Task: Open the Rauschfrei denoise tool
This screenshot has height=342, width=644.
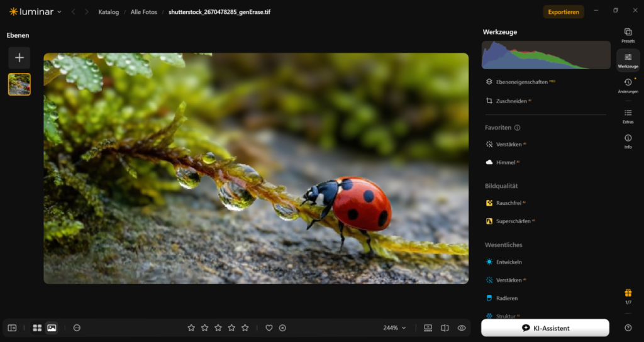Action: click(x=506, y=203)
